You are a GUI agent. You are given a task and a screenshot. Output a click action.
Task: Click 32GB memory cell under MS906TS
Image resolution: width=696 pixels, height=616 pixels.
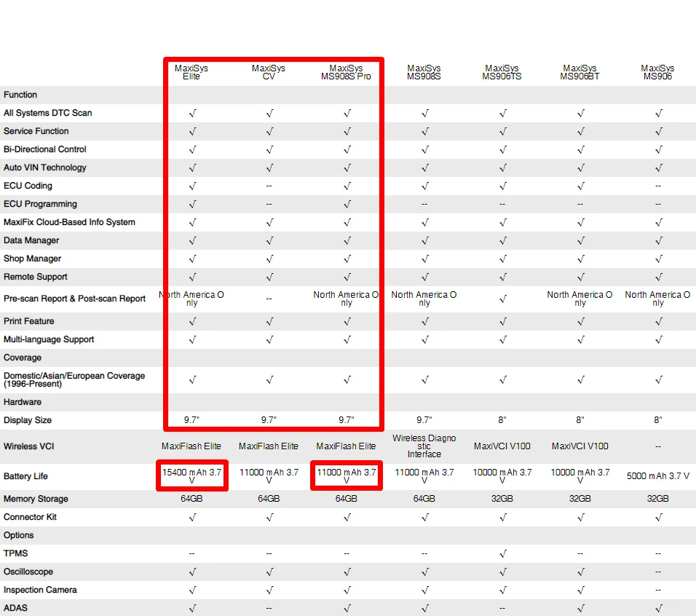click(502, 498)
